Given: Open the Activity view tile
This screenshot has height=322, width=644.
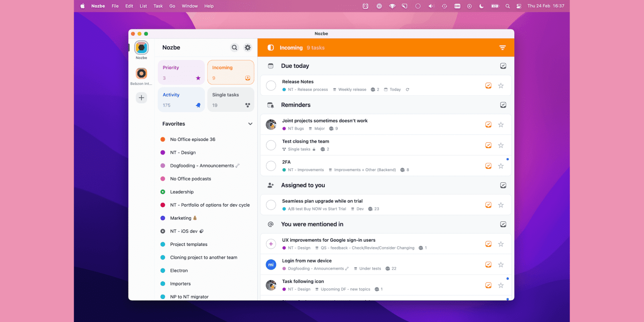Looking at the screenshot, I should coord(181,100).
